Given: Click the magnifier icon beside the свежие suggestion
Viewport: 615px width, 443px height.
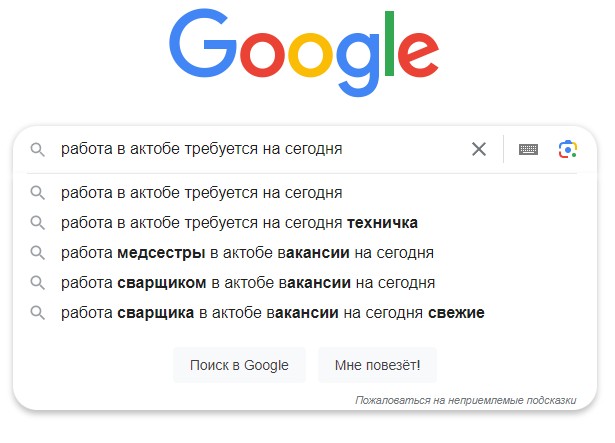Looking at the screenshot, I should (37, 312).
